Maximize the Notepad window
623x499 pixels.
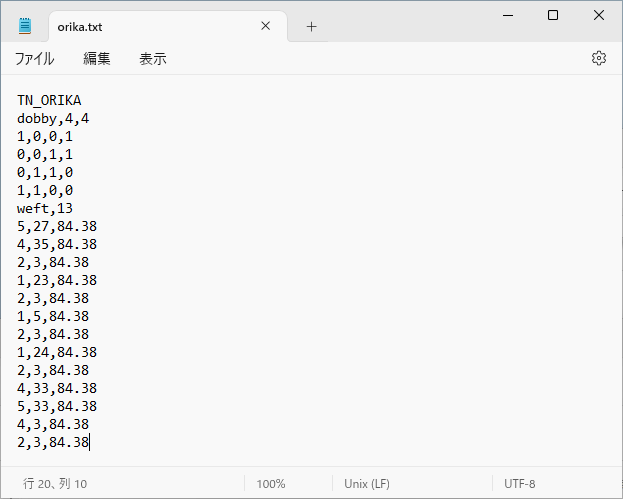coord(553,15)
